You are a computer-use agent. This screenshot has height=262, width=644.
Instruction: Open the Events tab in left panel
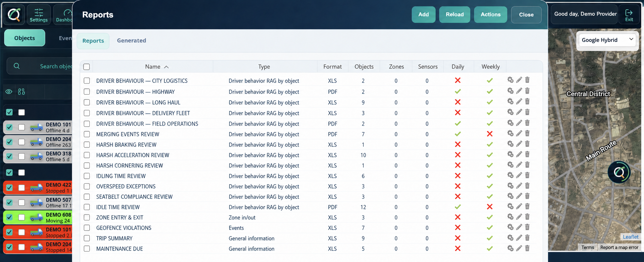tap(65, 38)
